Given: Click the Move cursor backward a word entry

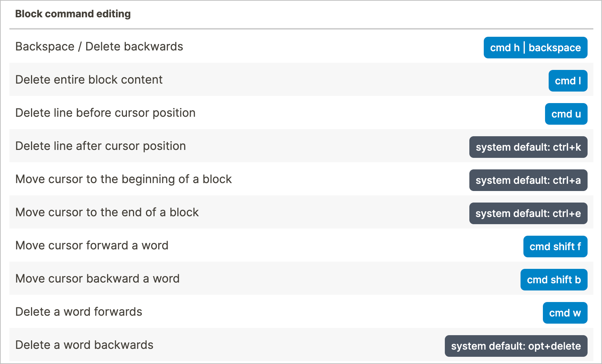Looking at the screenshot, I should [x=97, y=279].
